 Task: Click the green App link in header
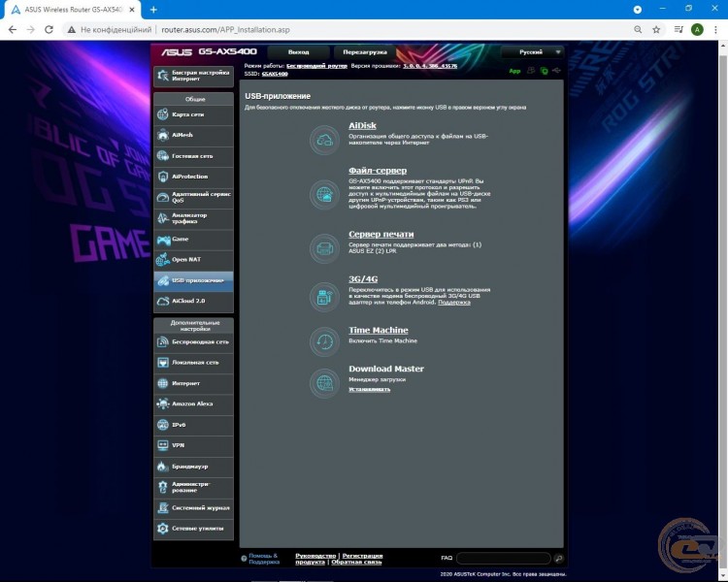[514, 71]
